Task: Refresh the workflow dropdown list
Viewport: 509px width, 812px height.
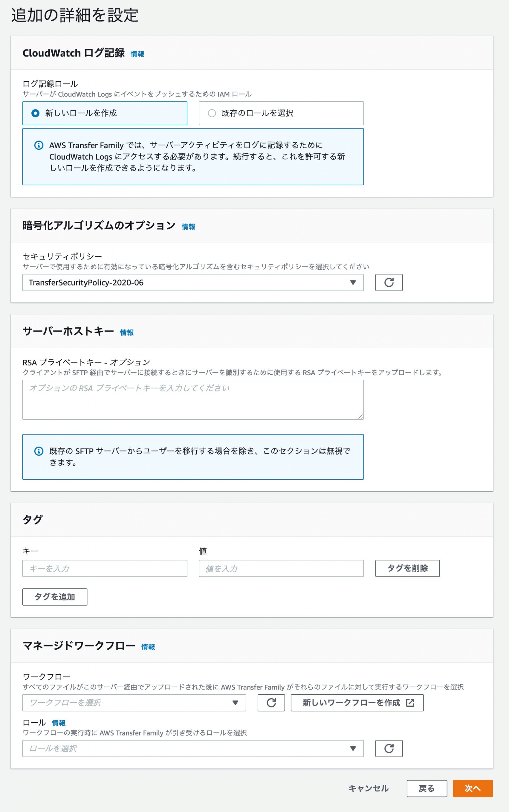Action: [x=271, y=703]
